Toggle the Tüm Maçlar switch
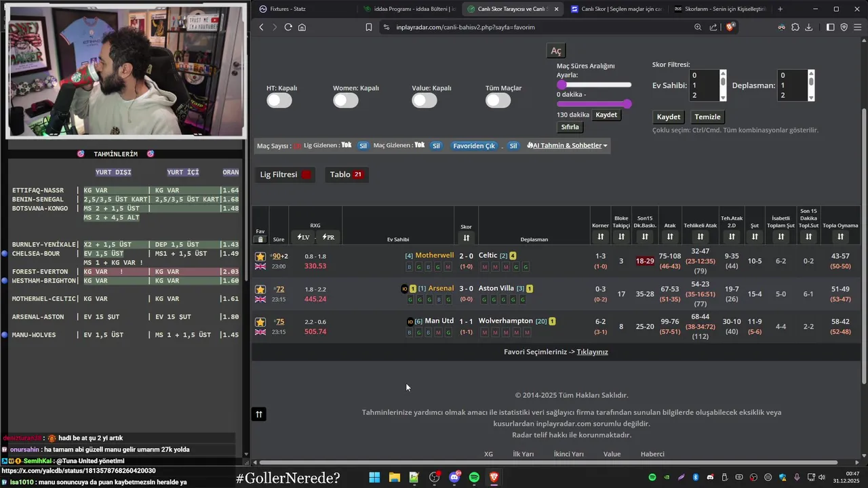The height and width of the screenshot is (488, 868). point(498,100)
